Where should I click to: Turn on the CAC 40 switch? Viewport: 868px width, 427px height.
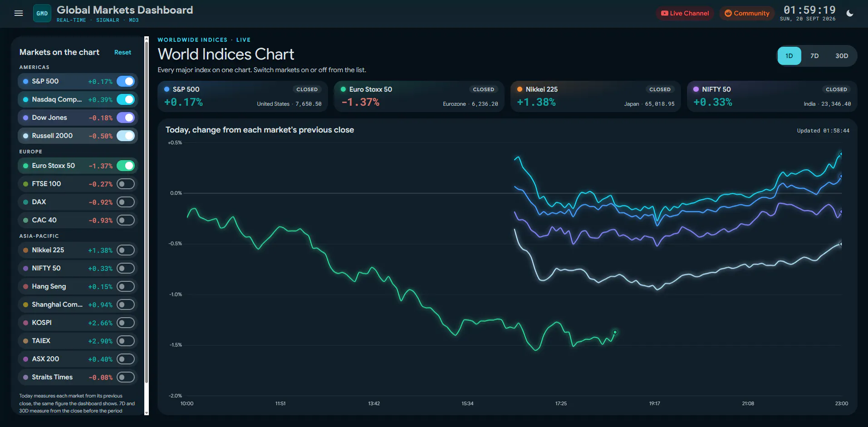click(126, 220)
